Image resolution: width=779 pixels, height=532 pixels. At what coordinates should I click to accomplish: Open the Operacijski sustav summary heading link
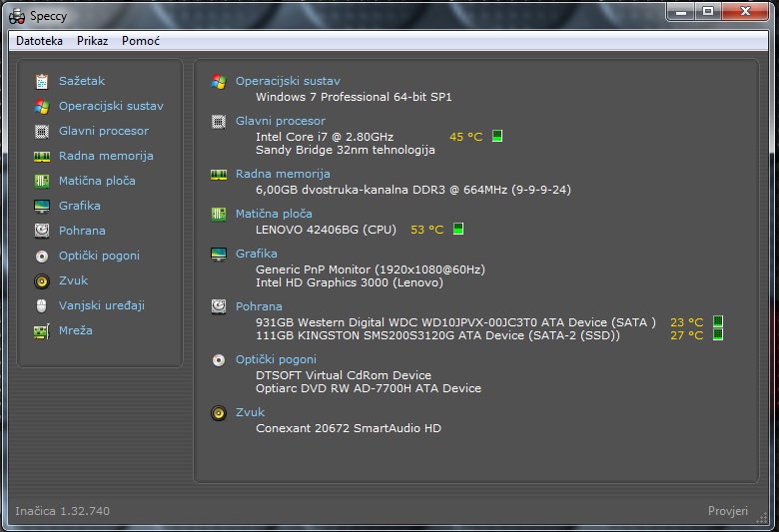288,81
